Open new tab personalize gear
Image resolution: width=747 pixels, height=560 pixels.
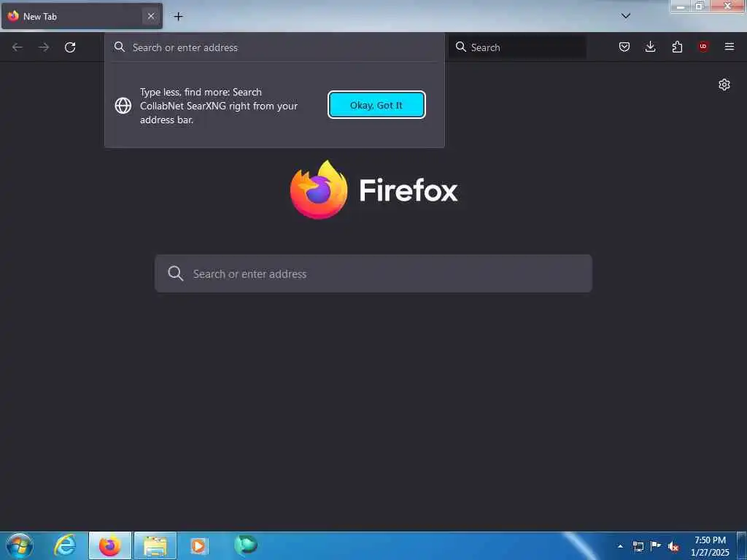[724, 85]
